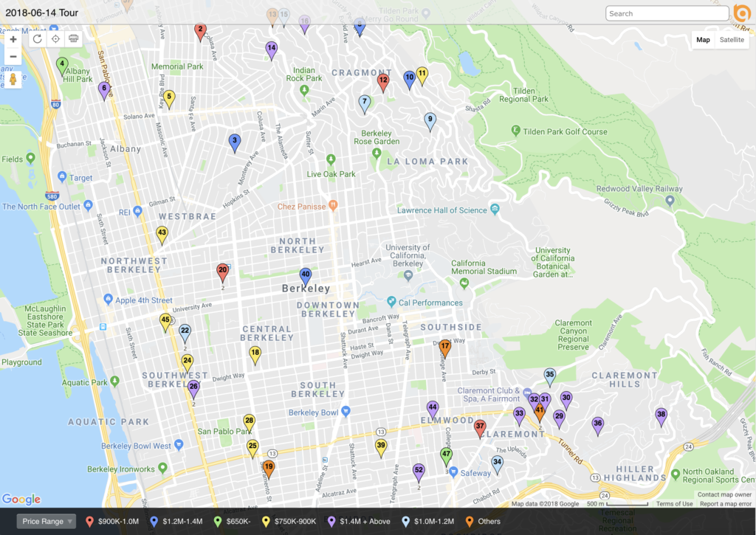
Task: Select yellow $750K-900K legend entry
Action: click(x=289, y=522)
